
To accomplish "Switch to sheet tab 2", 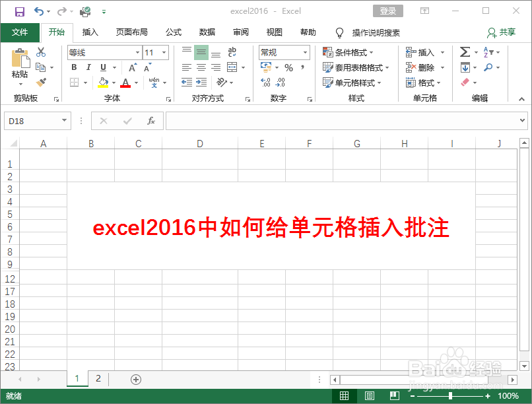I will pyautogui.click(x=98, y=378).
